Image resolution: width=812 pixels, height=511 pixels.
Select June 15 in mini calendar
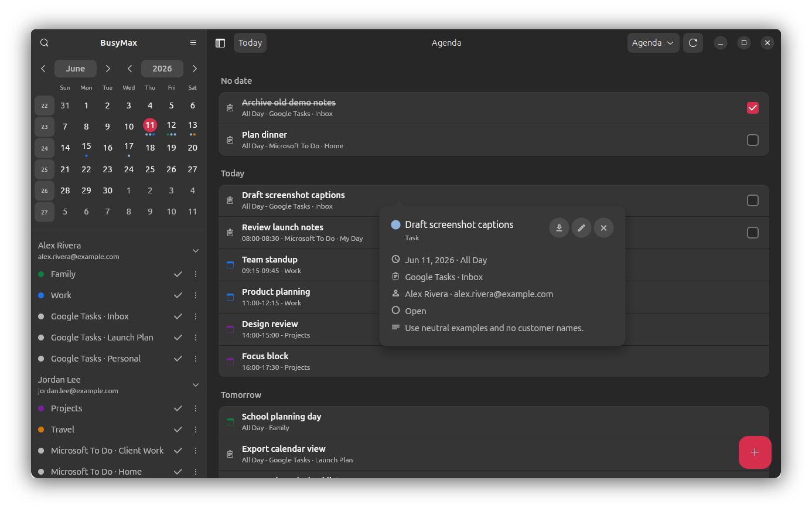(86, 148)
